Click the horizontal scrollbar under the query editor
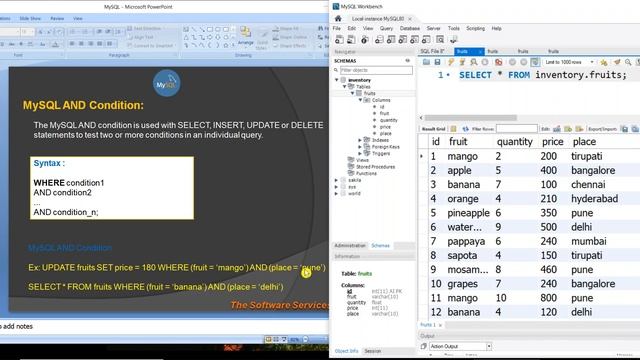 [x=471, y=118]
